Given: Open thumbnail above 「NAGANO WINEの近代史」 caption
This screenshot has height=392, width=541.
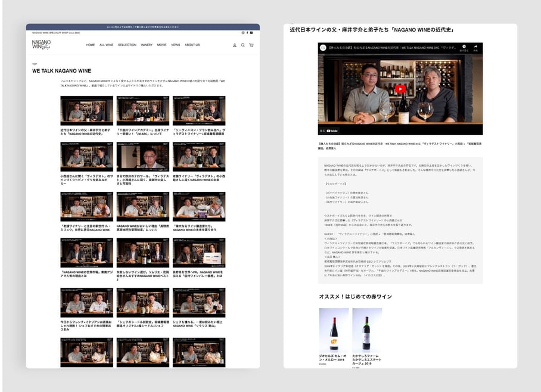Looking at the screenshot, I should 86,111.
